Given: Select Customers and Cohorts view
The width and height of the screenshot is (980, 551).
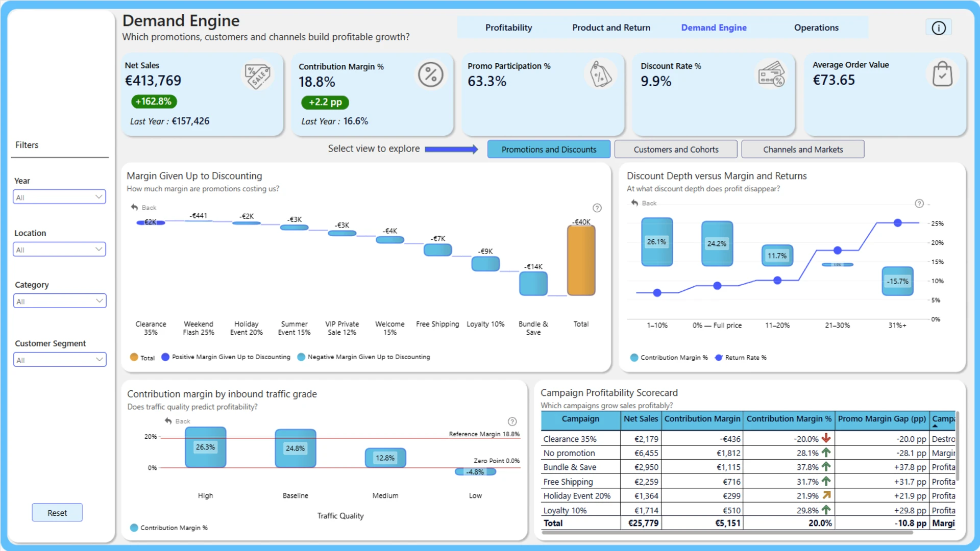Looking at the screenshot, I should [x=676, y=149].
